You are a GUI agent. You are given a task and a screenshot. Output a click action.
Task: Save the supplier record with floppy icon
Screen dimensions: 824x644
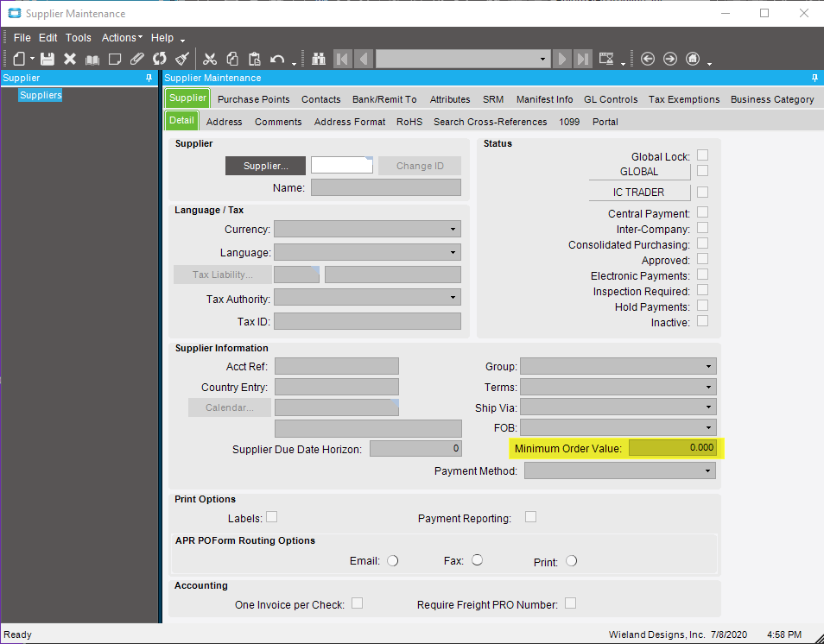click(x=48, y=59)
